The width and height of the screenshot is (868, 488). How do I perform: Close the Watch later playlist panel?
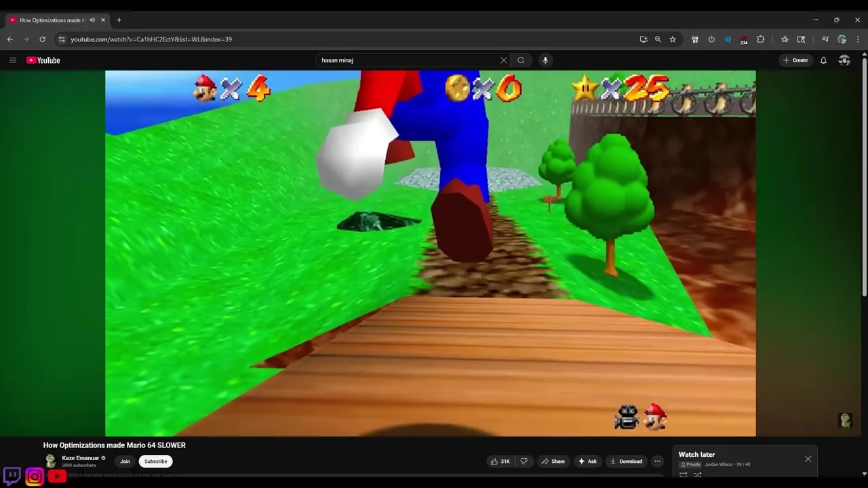808,459
